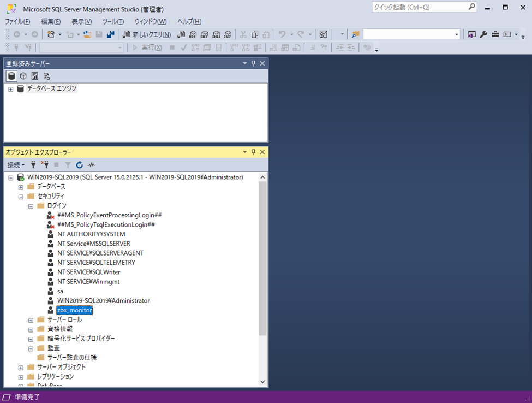
Task: Refresh the Object Explorer tree
Action: [80, 164]
